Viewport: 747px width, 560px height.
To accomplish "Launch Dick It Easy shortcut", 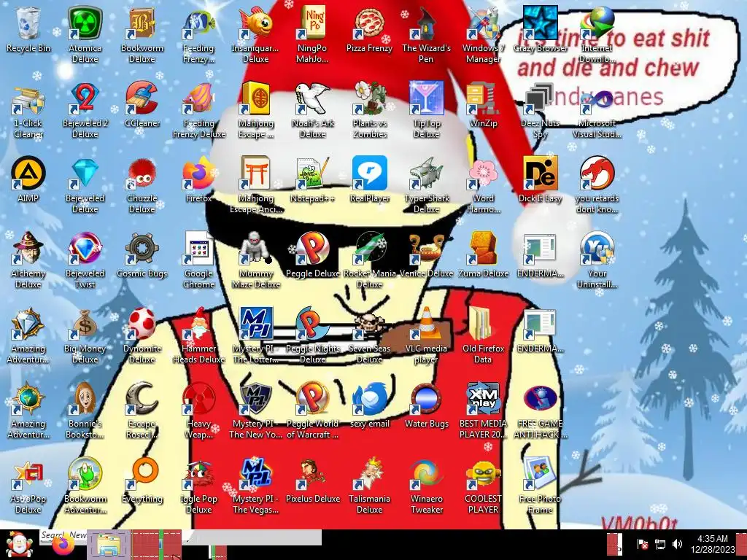I will click(x=541, y=179).
